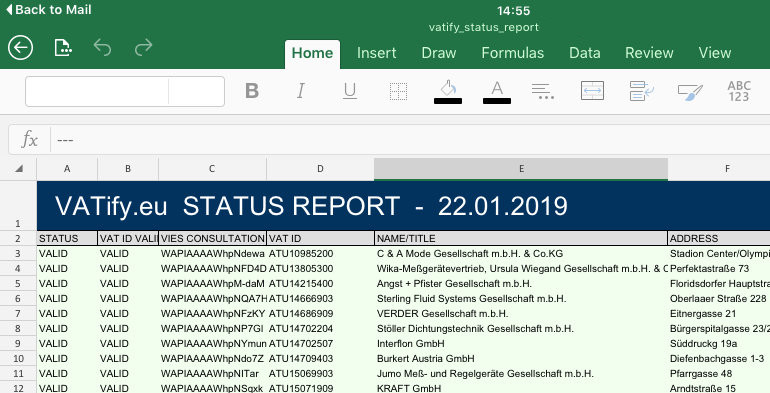Switch to the Formulas tab

click(x=513, y=53)
